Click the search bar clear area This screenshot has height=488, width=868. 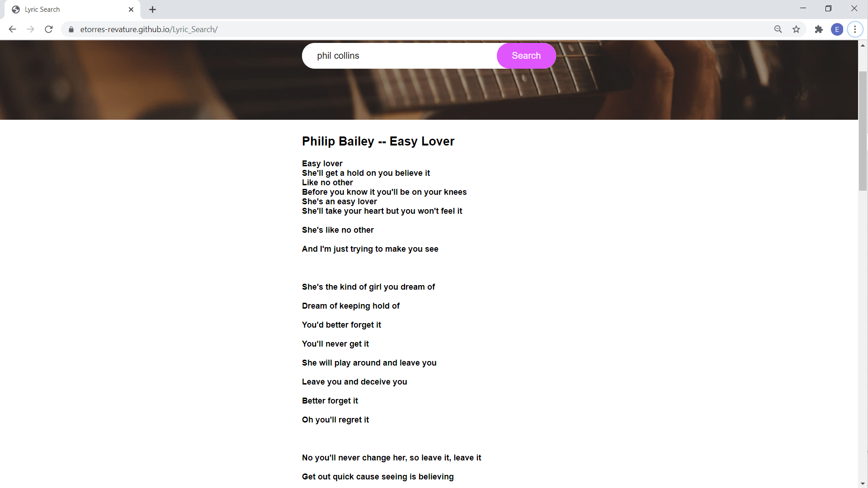(491, 56)
